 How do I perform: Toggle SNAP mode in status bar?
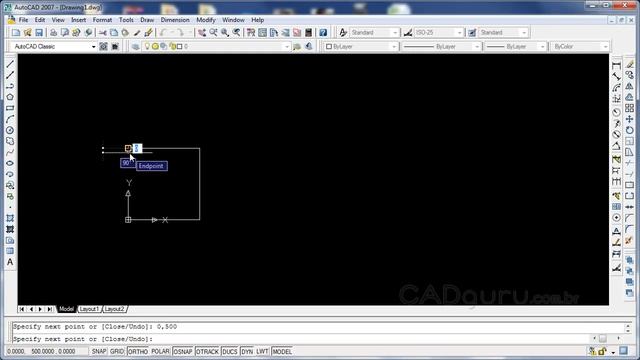99,351
